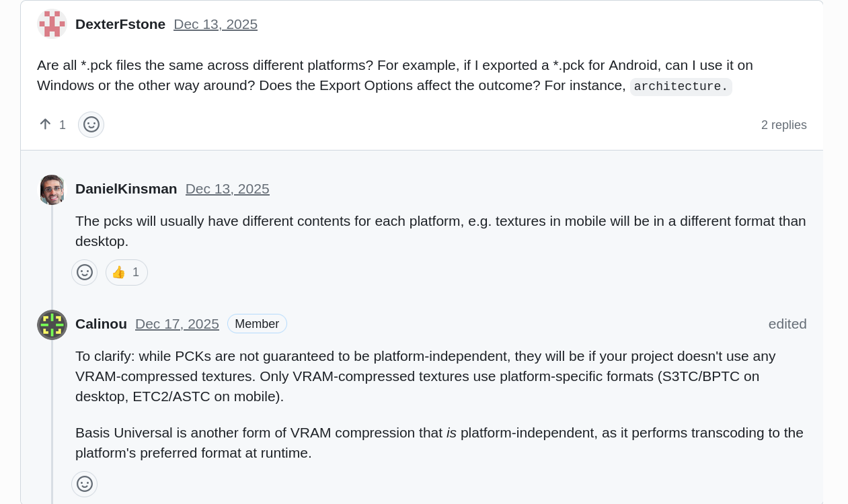Click the Dec 13, 2025 date beside DexterFstone
The height and width of the screenshot is (504, 848).
coord(215,24)
